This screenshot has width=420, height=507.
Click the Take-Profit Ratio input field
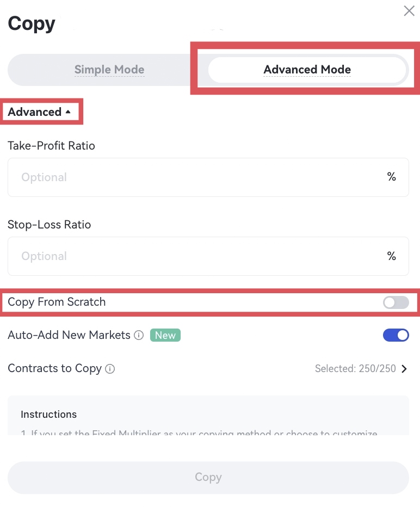pyautogui.click(x=196, y=177)
